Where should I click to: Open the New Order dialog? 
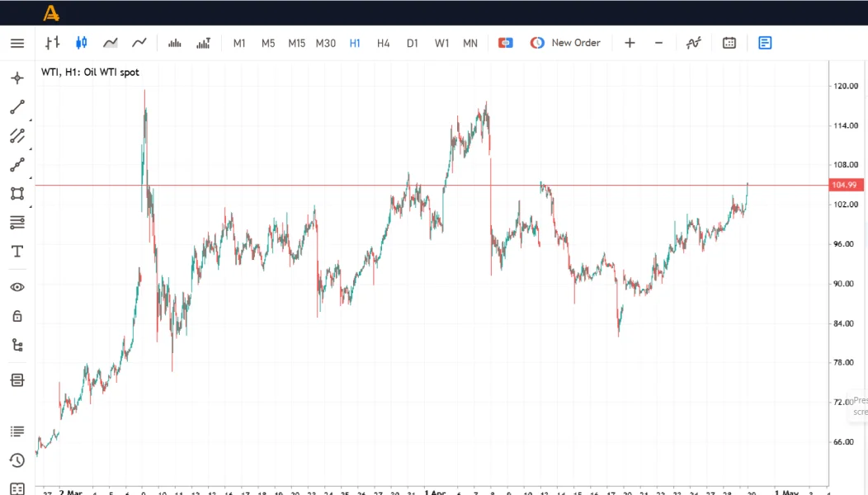(x=565, y=43)
